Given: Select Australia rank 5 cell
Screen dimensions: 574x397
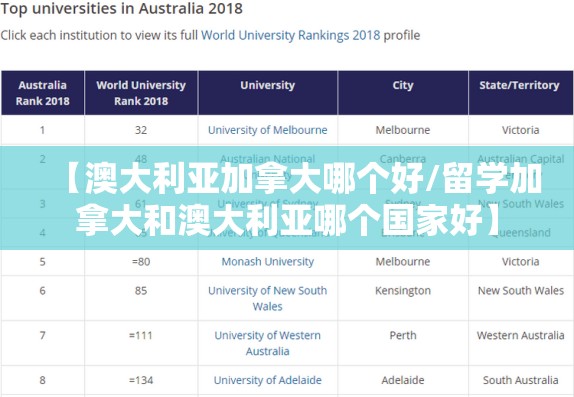Looking at the screenshot, I should point(42,261).
